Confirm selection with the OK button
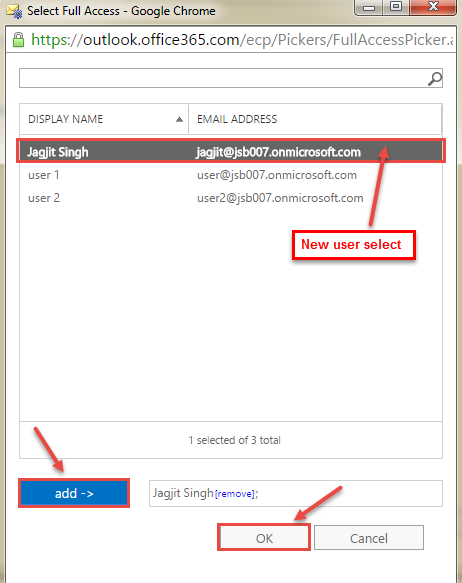Screen dimensions: 462x583 click(x=264, y=538)
